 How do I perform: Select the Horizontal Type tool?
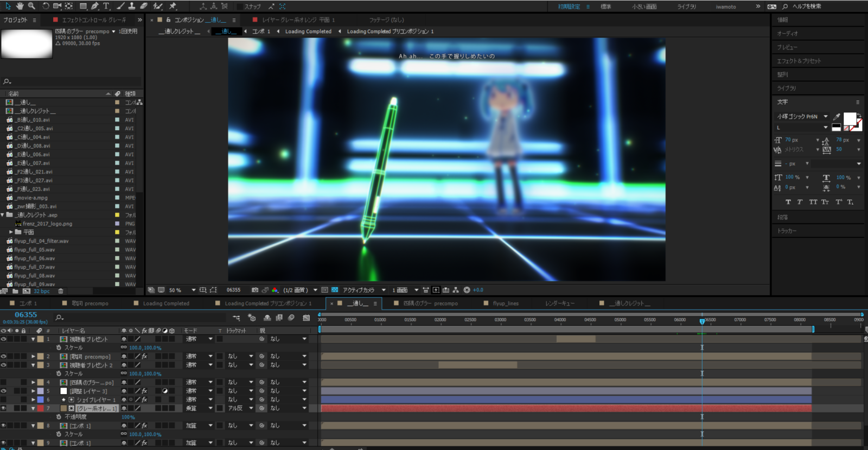[106, 6]
